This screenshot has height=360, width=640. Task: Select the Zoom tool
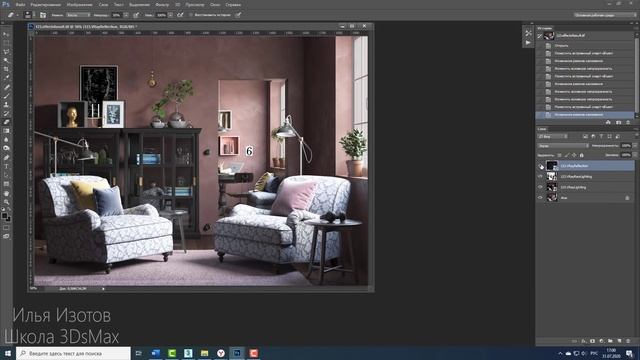pyautogui.click(x=6, y=202)
